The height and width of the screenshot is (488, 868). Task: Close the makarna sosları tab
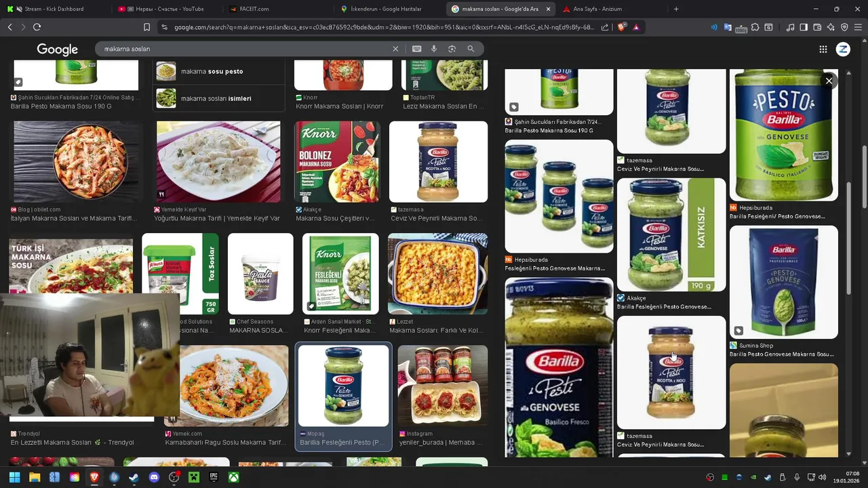pyautogui.click(x=548, y=9)
